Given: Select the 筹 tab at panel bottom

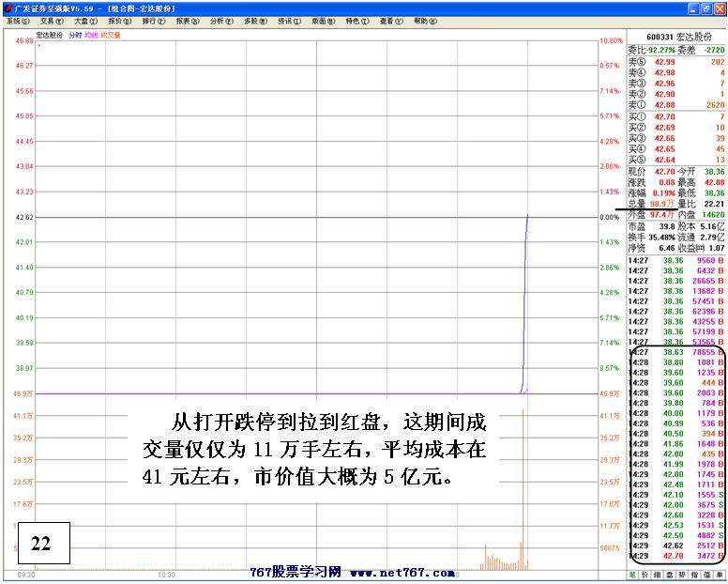Looking at the screenshot, I should pyautogui.click(x=720, y=575).
